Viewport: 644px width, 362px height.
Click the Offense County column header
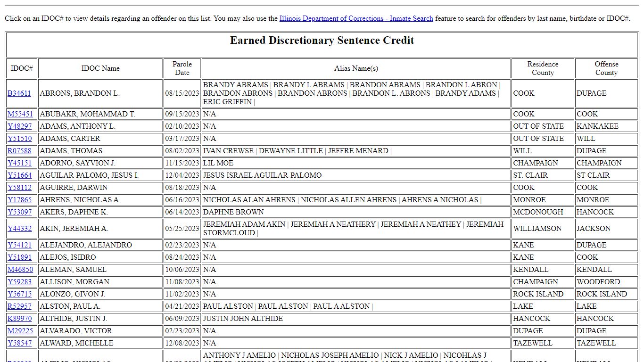[x=606, y=68]
